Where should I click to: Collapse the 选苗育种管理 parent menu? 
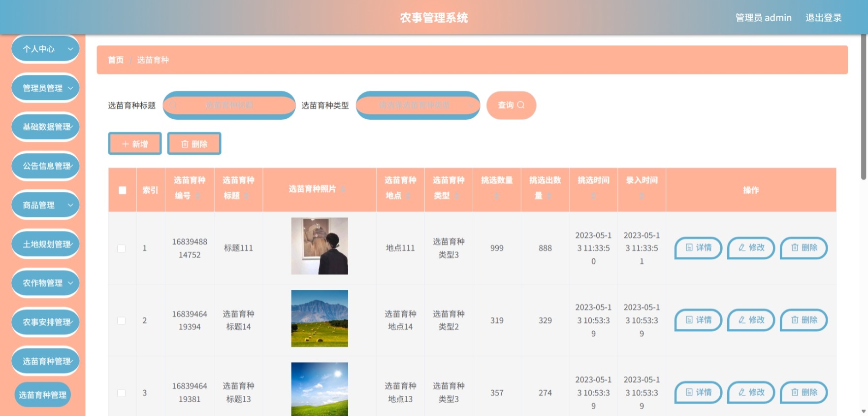45,361
